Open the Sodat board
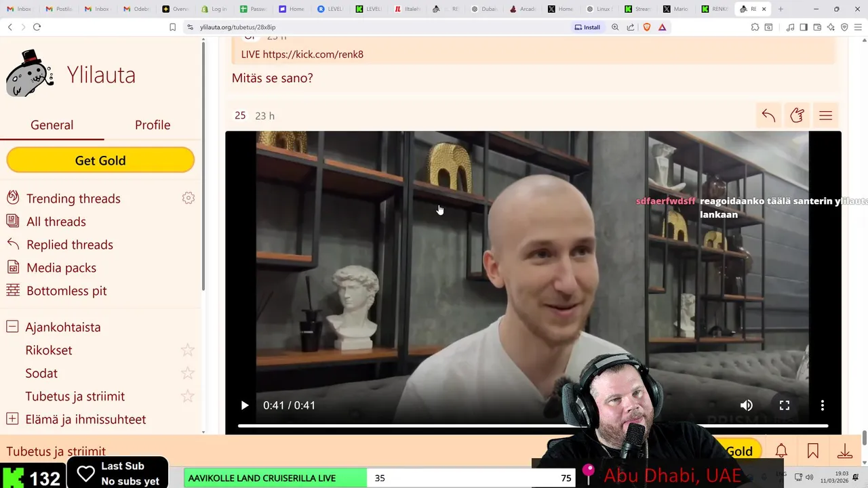Screen dimensions: 868x488 point(41,373)
